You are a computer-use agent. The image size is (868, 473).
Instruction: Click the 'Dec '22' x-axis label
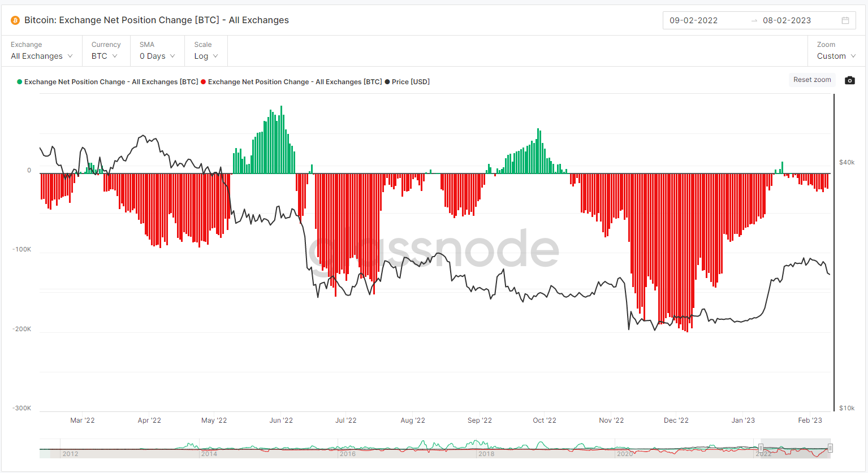[676, 420]
